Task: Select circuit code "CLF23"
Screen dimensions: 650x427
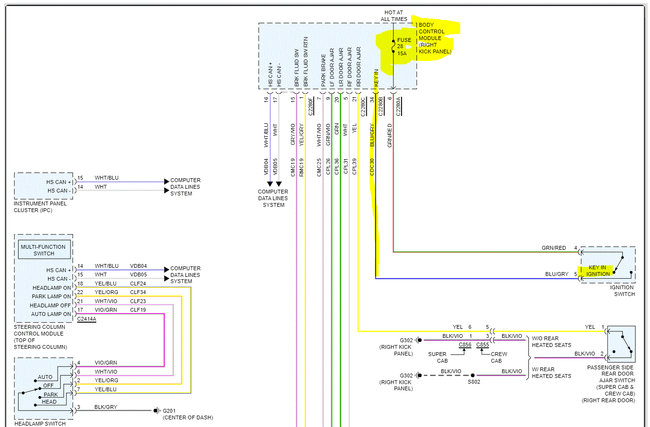Action: click(138, 301)
